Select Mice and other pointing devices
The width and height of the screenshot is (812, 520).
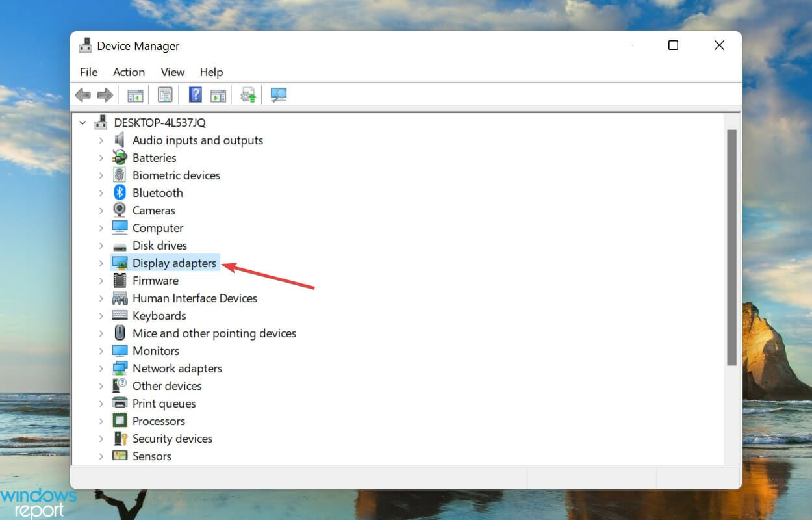(x=214, y=333)
